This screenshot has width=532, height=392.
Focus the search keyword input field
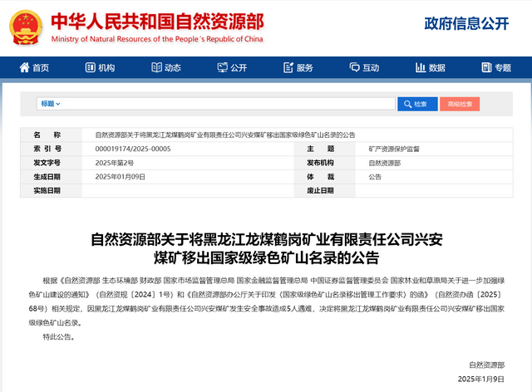coord(229,104)
